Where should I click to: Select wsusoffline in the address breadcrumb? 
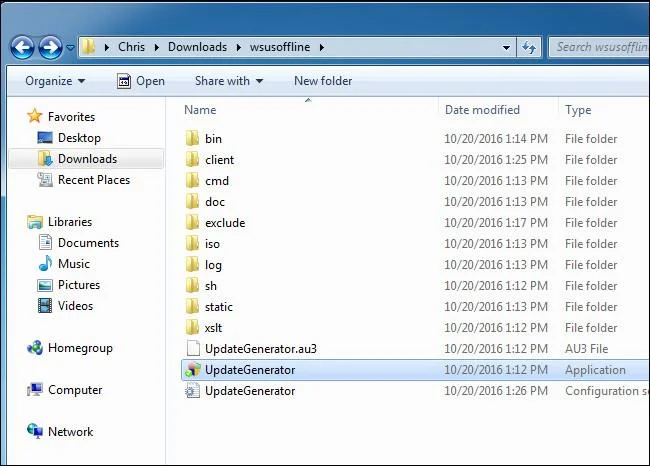pos(280,47)
